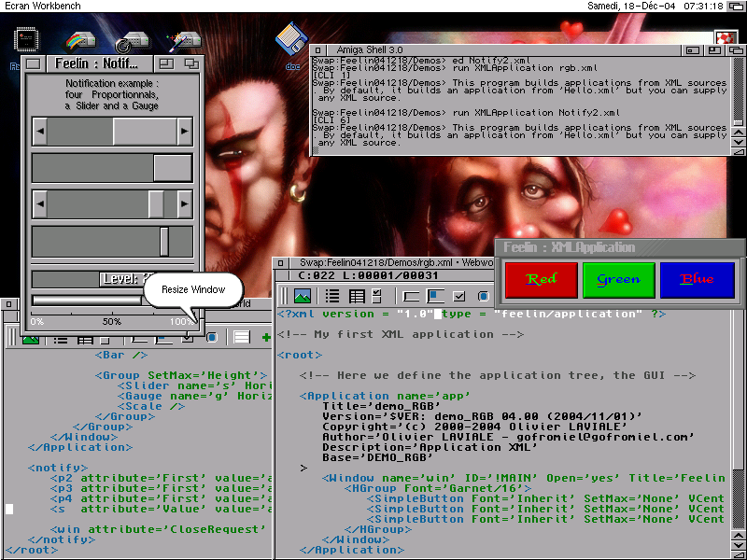Click the frame with blue square icon in rgb.xml toolbar
This screenshot has width=747, height=560.
[x=434, y=296]
